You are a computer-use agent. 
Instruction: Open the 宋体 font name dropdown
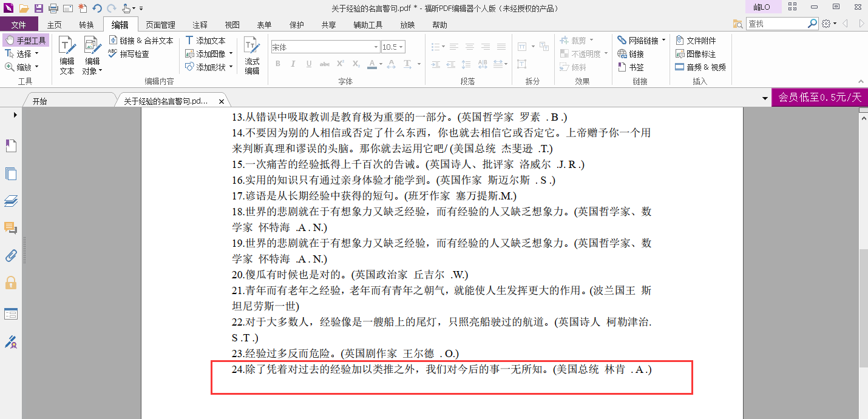pyautogui.click(x=376, y=47)
